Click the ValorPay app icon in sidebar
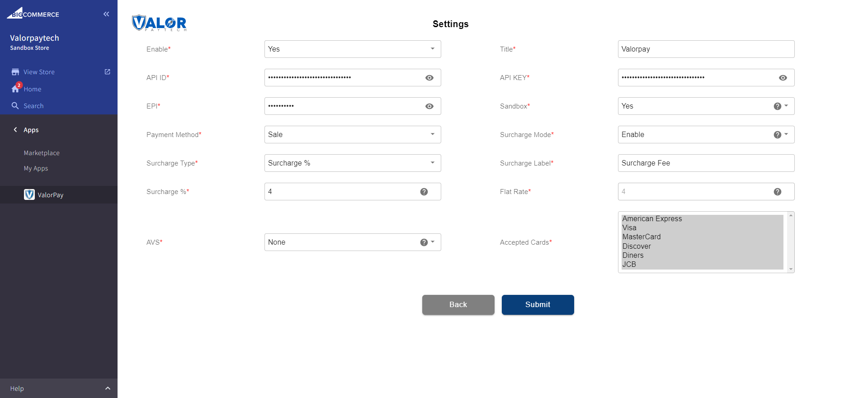This screenshot has height=398, width=868. coord(29,194)
